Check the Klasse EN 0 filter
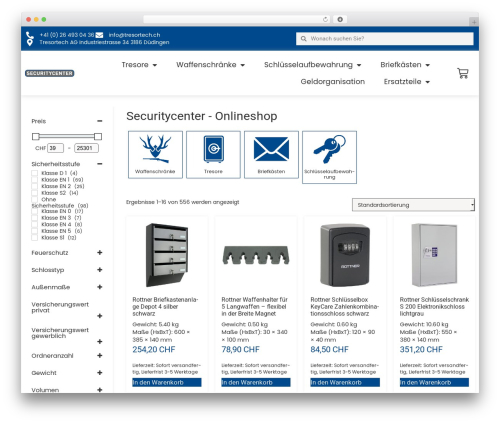 [x=34, y=211]
